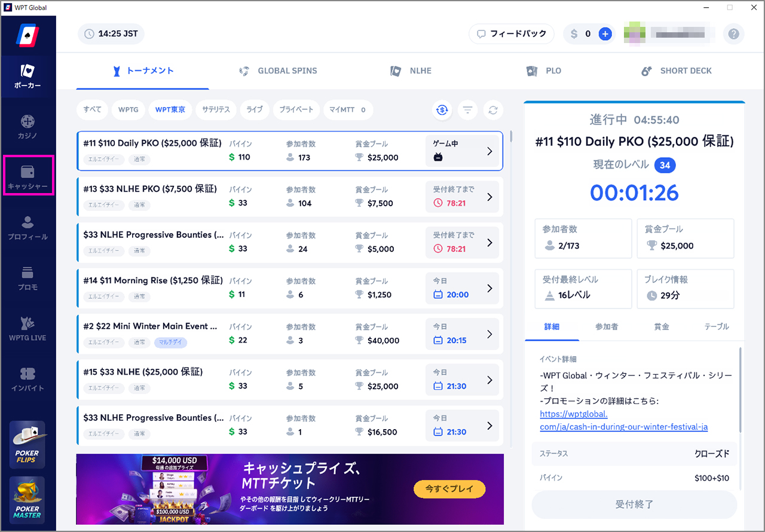Open the 参加者 participants tab
Image resolution: width=765 pixels, height=532 pixels.
point(607,326)
